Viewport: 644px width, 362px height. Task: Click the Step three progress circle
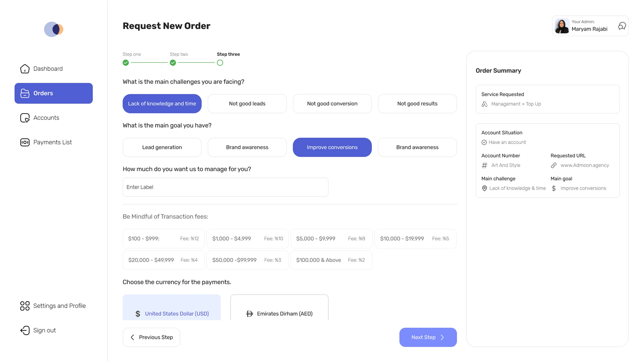[x=220, y=63]
